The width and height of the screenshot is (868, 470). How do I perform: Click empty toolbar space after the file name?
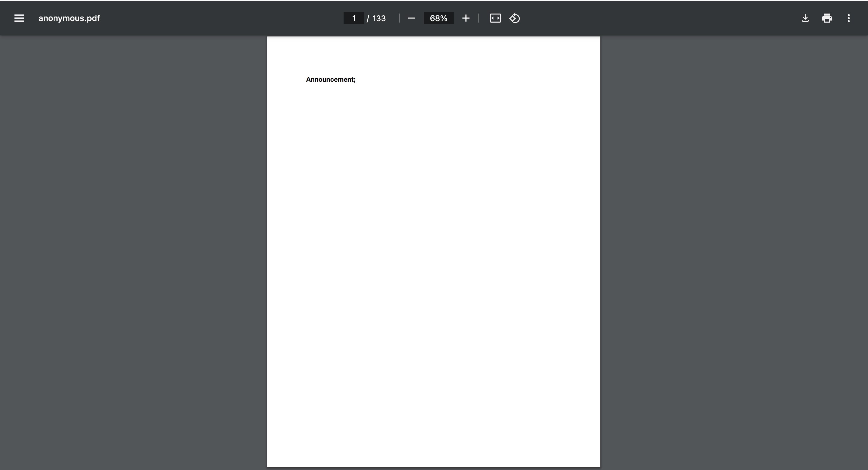pos(202,18)
